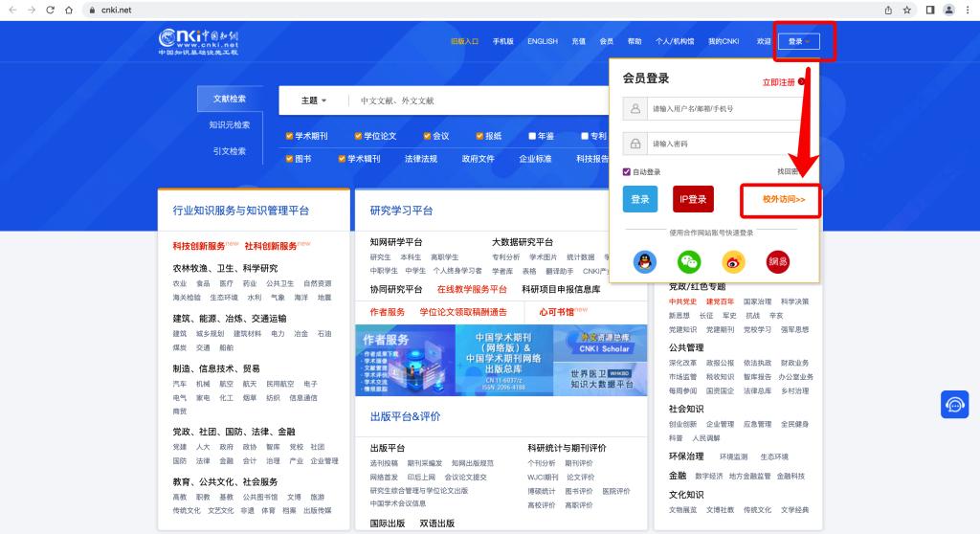
Task: Open 个人/机构馆 in the top navigation
Action: [675, 41]
